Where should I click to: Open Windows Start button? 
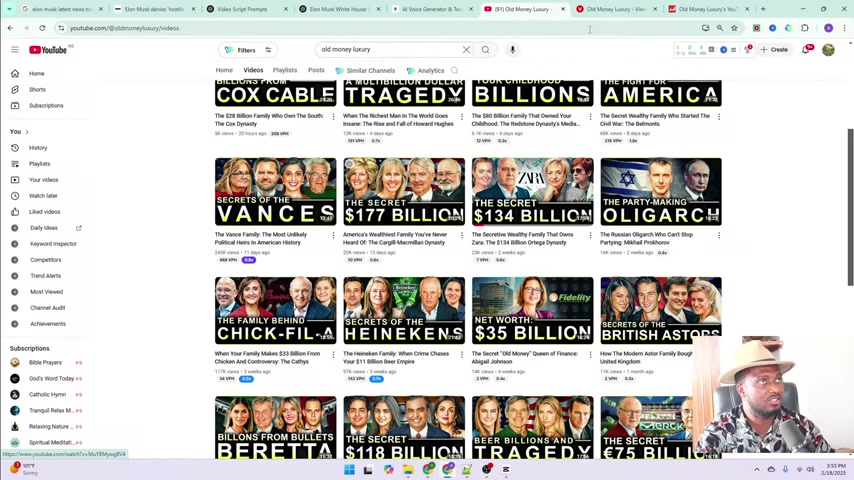350,470
